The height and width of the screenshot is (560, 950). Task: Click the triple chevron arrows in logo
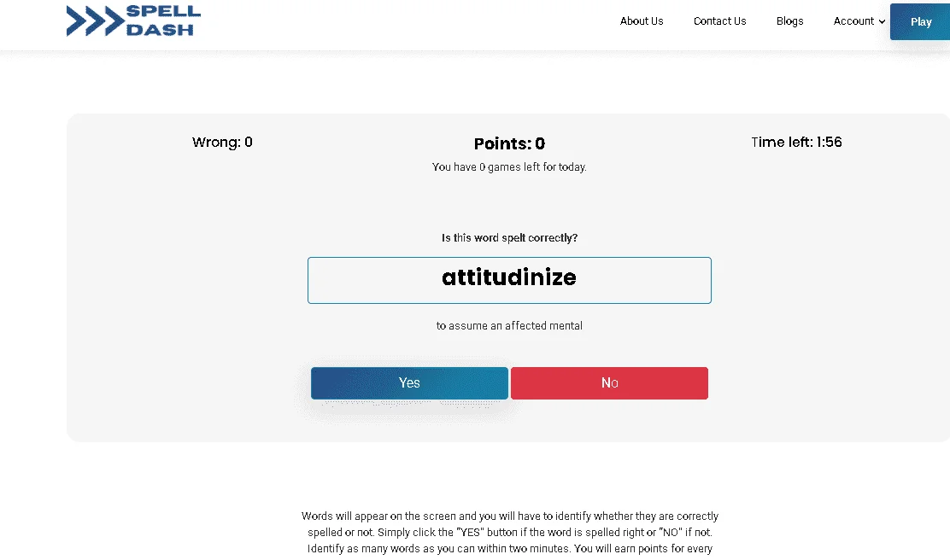tap(95, 21)
